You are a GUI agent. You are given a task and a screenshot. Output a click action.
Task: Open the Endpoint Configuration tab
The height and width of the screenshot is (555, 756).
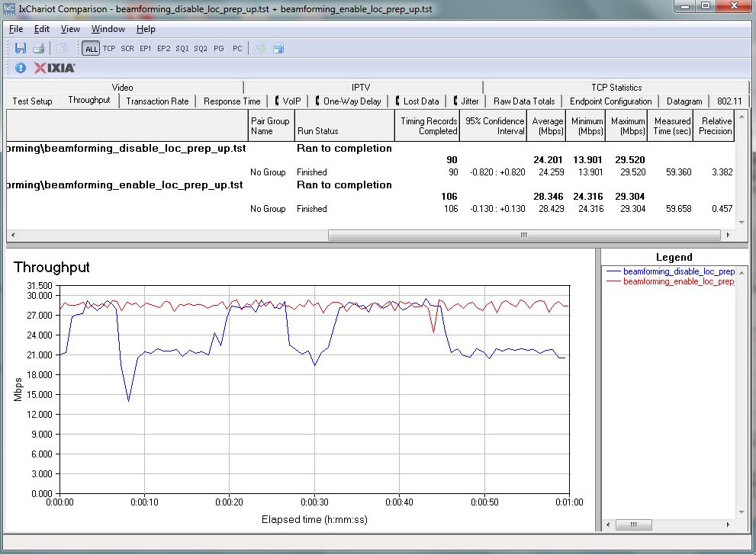[610, 101]
